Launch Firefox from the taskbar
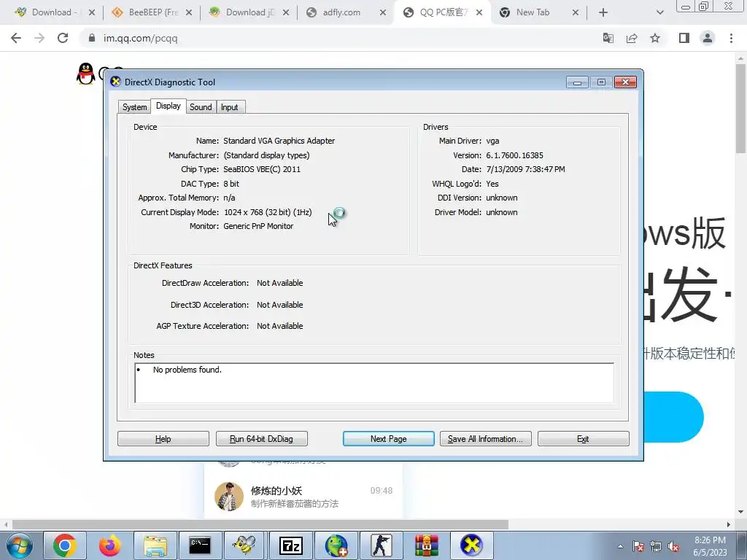Image resolution: width=747 pixels, height=560 pixels. [x=109, y=545]
